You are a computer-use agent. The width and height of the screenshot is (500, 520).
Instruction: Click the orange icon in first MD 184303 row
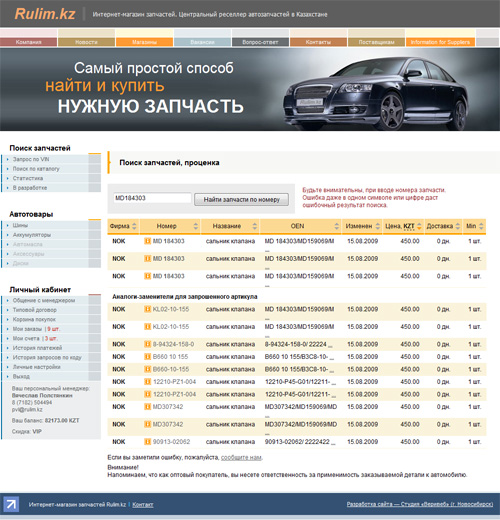[x=147, y=241]
